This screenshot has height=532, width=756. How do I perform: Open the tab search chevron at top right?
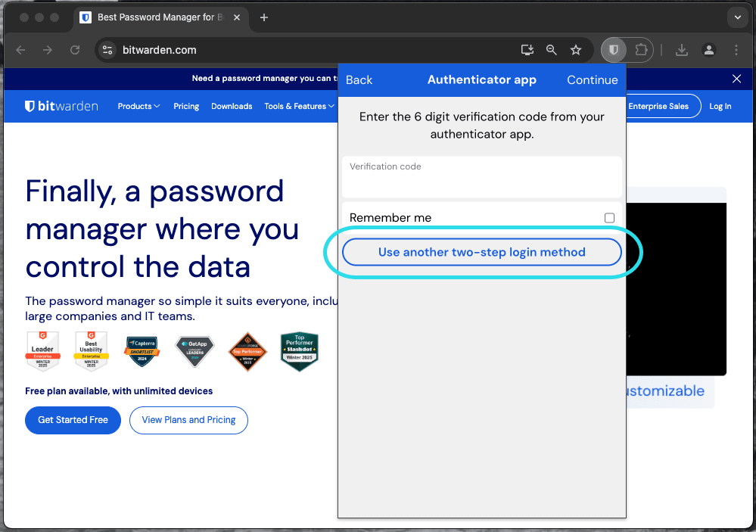[736, 17]
